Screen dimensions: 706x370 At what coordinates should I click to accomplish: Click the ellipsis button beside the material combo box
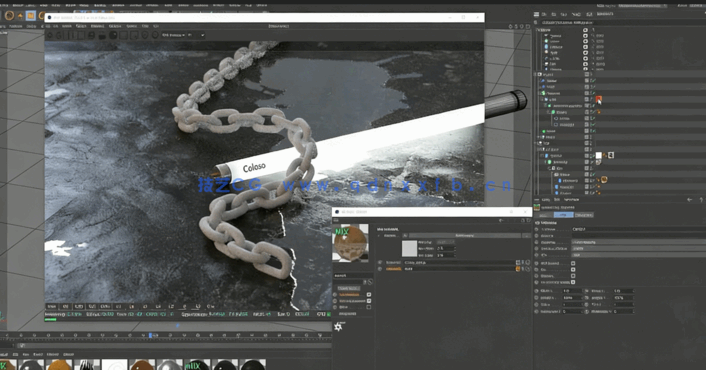tap(526, 235)
